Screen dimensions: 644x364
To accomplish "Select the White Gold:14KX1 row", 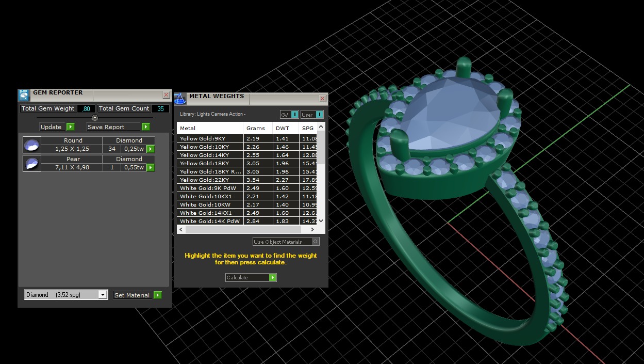I will tap(247, 213).
